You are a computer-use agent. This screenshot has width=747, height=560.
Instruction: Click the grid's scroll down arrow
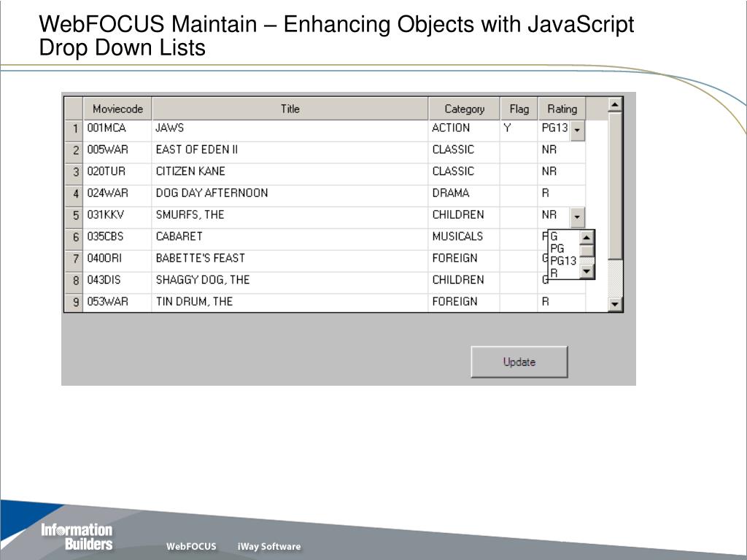(x=615, y=304)
